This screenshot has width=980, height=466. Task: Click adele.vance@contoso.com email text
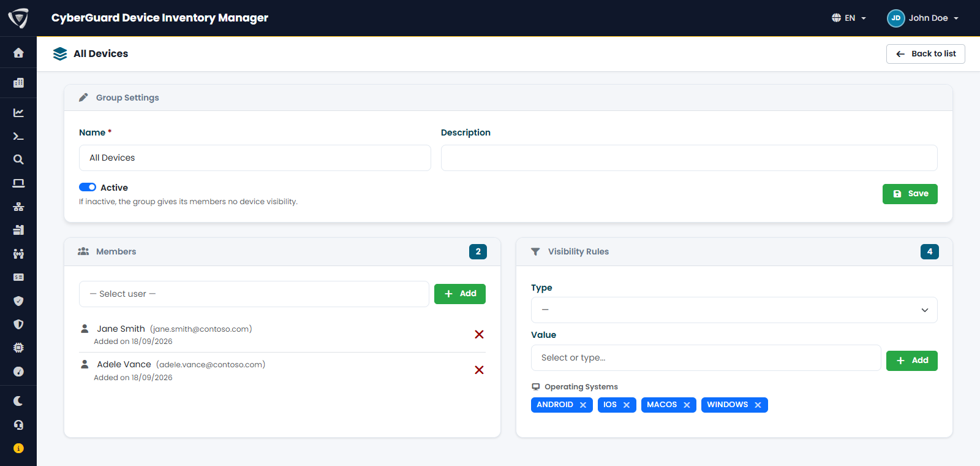coord(211,365)
